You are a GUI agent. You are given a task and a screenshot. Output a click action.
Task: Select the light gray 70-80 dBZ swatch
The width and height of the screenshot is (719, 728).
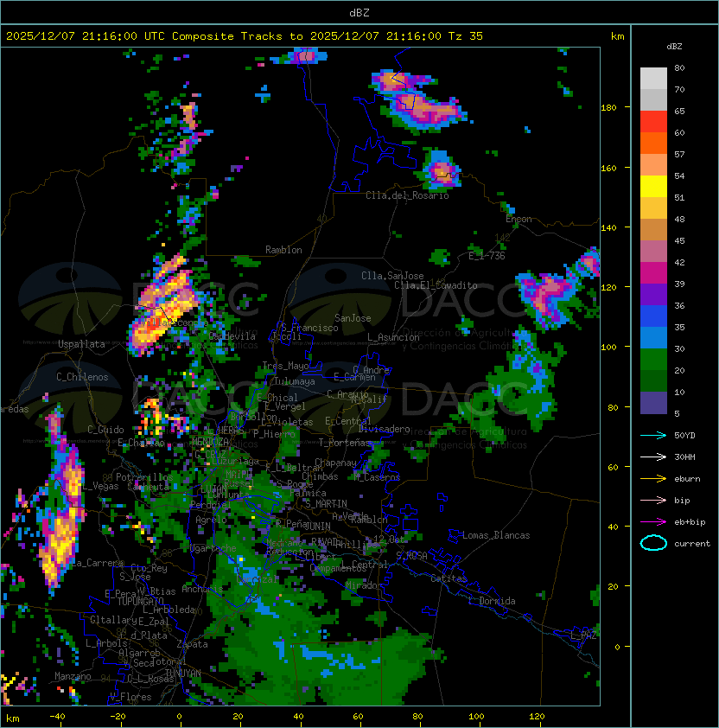(653, 78)
